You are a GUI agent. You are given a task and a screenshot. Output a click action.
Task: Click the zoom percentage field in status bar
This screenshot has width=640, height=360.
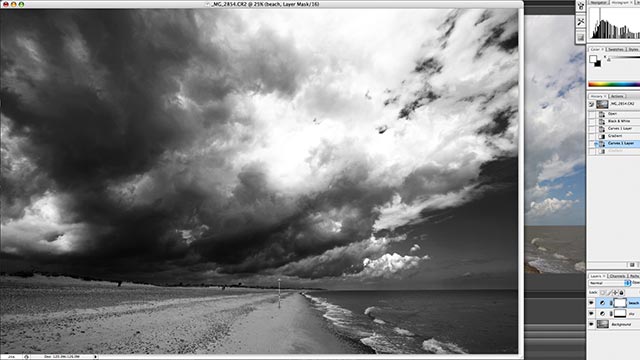(x=11, y=357)
